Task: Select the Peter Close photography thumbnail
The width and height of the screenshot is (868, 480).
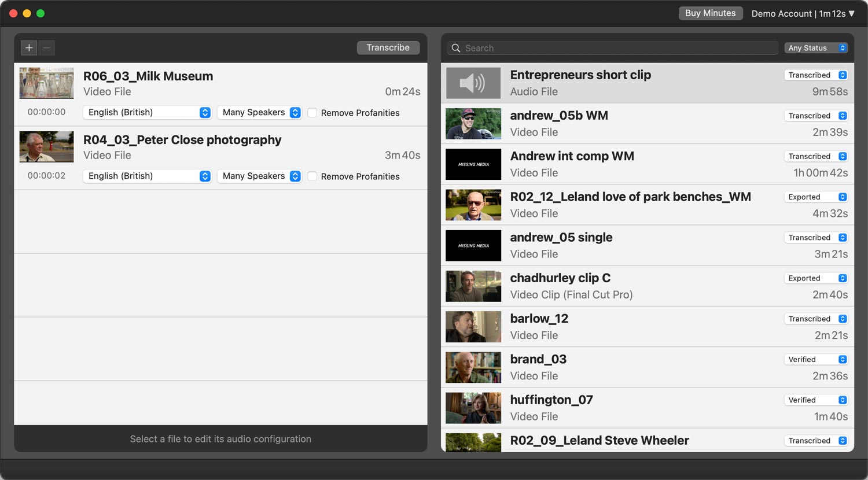Action: pyautogui.click(x=46, y=147)
